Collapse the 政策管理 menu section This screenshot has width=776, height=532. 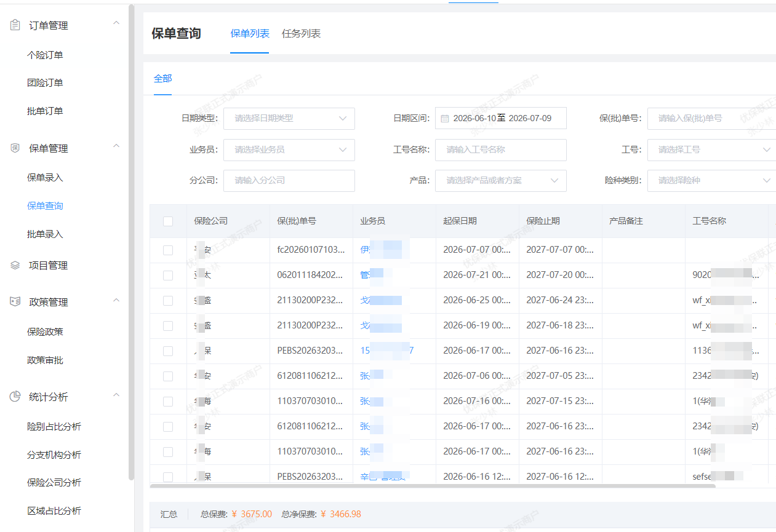[x=116, y=300]
